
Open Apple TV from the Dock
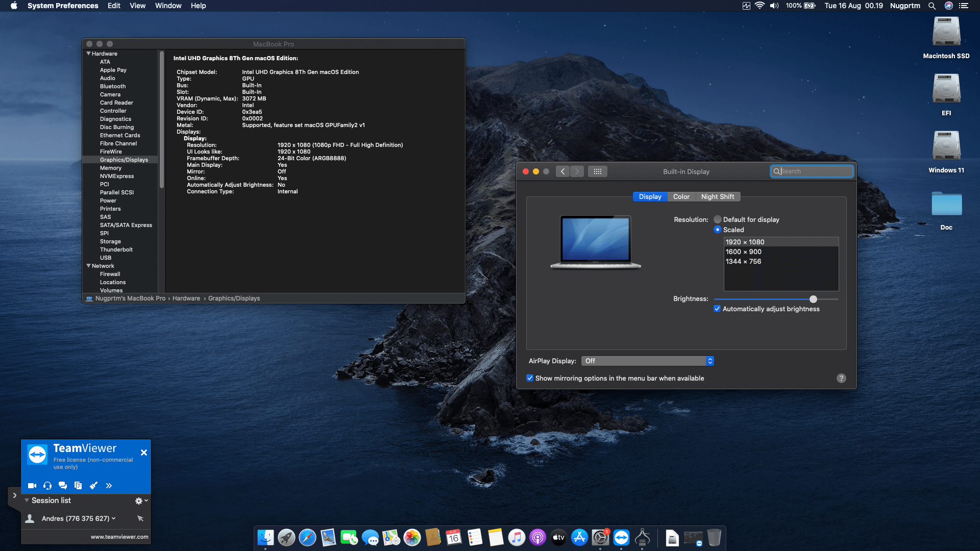pyautogui.click(x=558, y=538)
